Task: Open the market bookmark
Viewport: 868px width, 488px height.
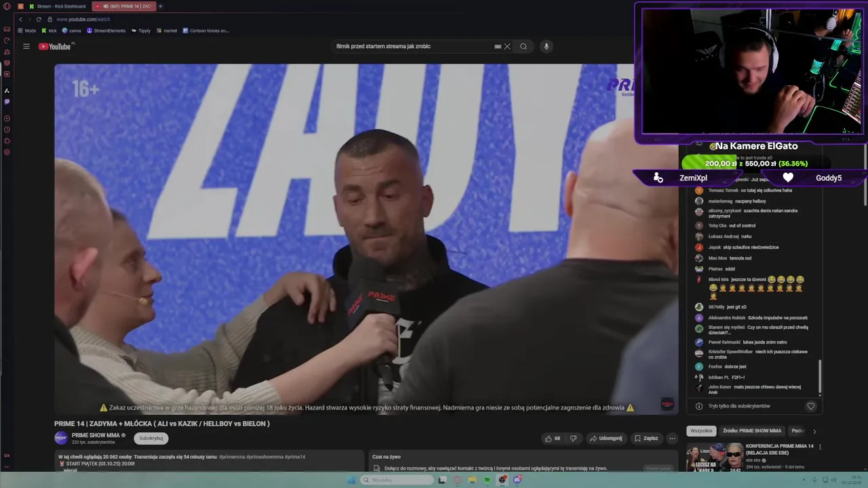Action: (167, 30)
